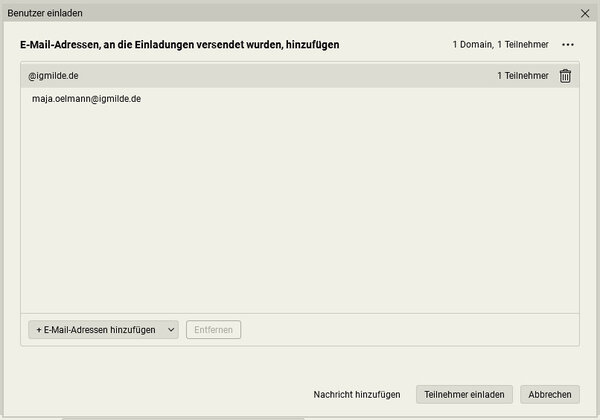Open the E-Mail-Adressen hinzufügen dropdown arrow
The height and width of the screenshot is (420, 600).
coord(171,330)
